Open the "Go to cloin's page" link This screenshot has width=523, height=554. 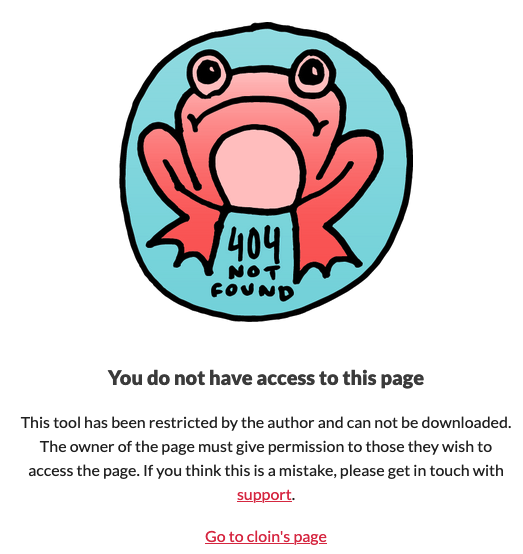pos(266,536)
